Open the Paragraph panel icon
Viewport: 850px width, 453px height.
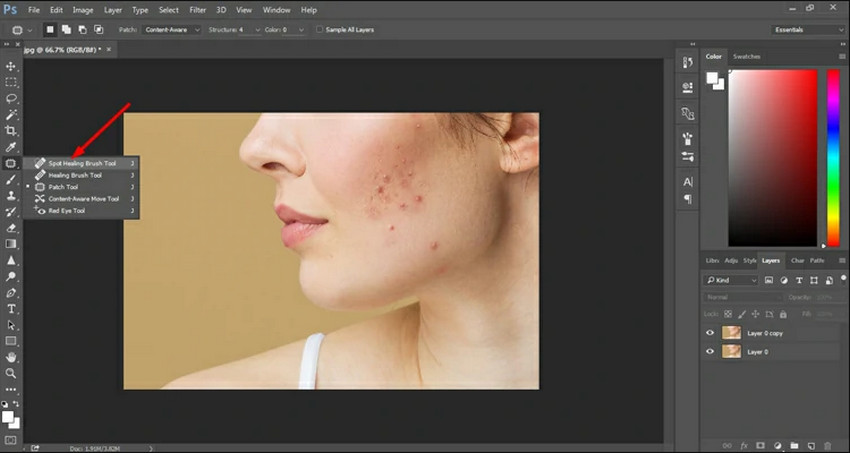click(687, 199)
